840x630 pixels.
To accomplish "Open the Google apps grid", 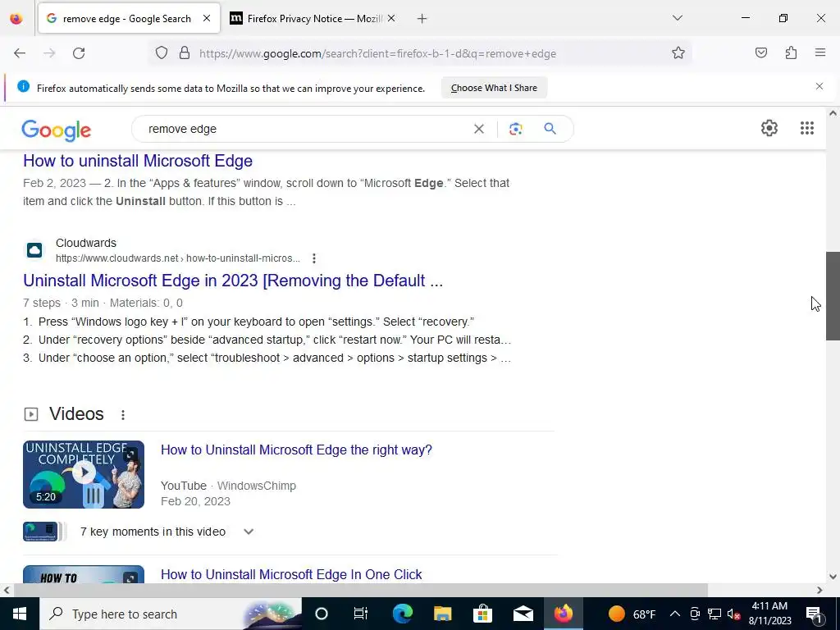I will pyautogui.click(x=807, y=128).
